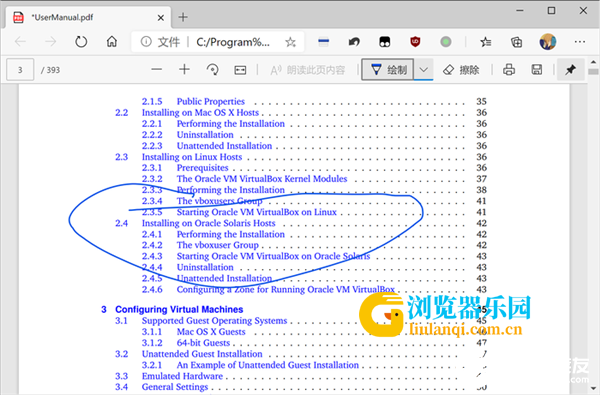Click the page number input field

(x=20, y=70)
